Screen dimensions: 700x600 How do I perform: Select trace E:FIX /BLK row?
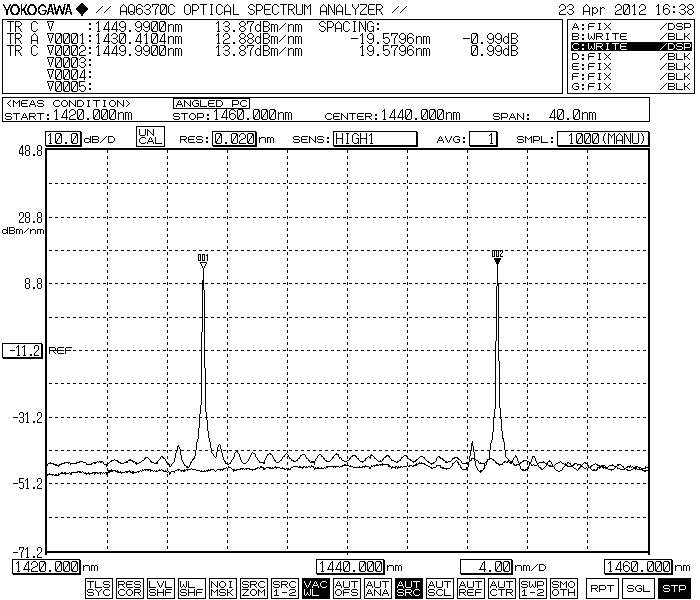click(x=631, y=67)
